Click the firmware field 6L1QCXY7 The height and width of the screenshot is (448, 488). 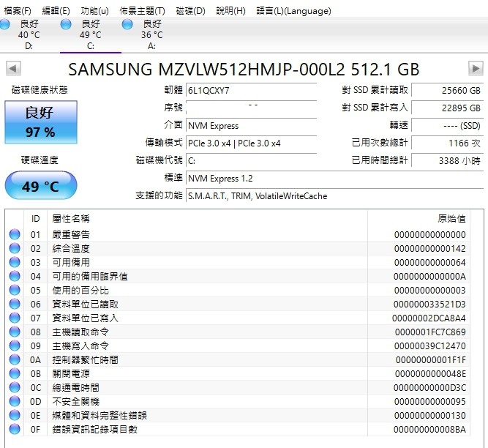[251, 91]
